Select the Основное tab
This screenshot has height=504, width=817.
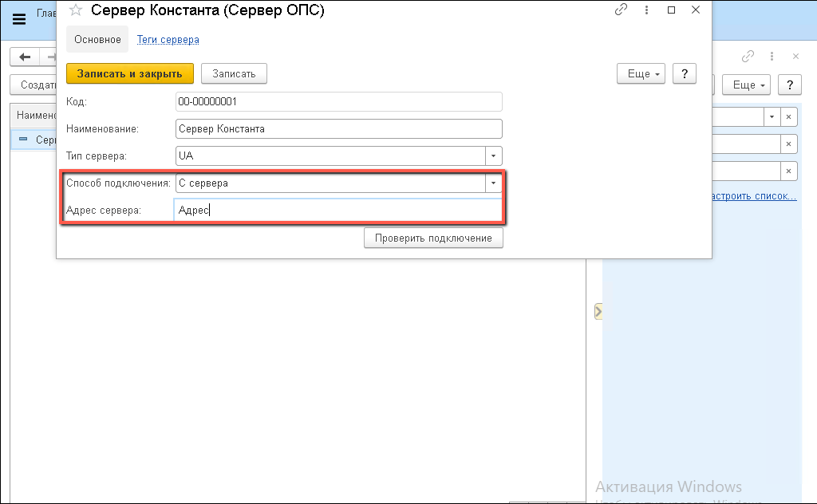click(97, 39)
